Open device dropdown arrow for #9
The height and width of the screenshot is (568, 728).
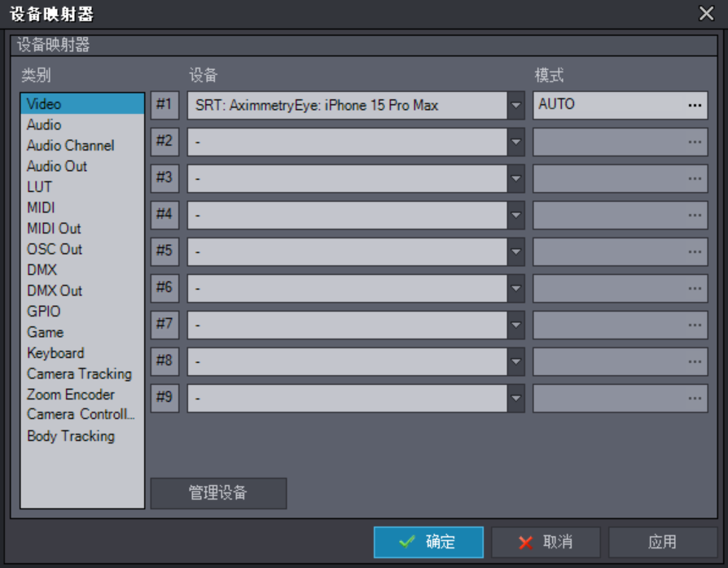(515, 399)
